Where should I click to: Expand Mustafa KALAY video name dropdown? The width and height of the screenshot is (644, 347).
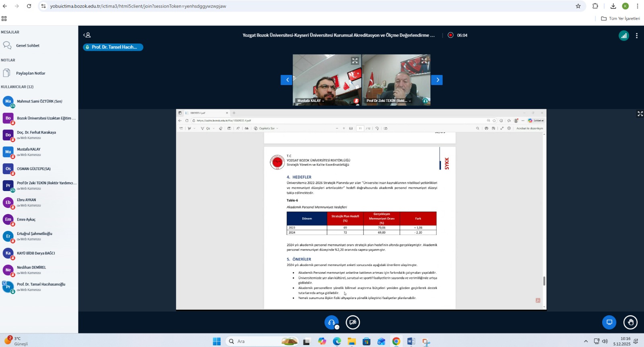click(x=310, y=101)
